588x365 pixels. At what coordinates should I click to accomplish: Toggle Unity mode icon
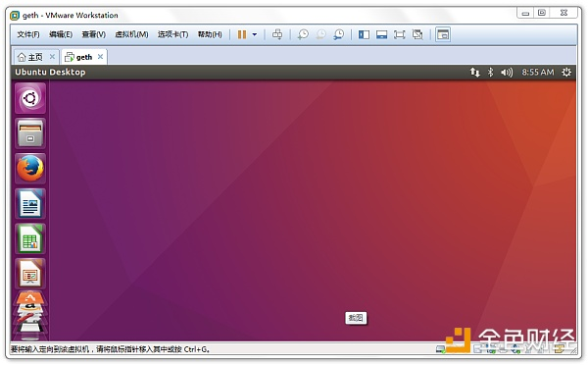tap(417, 35)
